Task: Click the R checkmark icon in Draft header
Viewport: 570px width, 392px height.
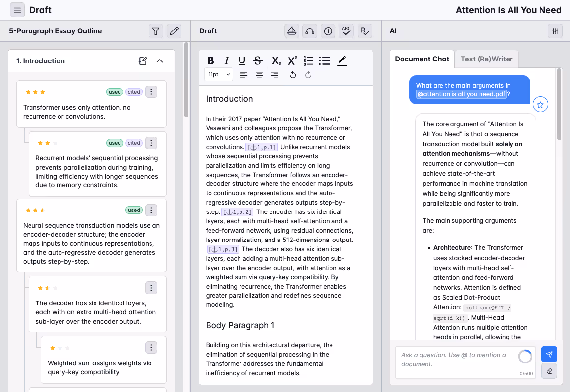Action: 364,31
